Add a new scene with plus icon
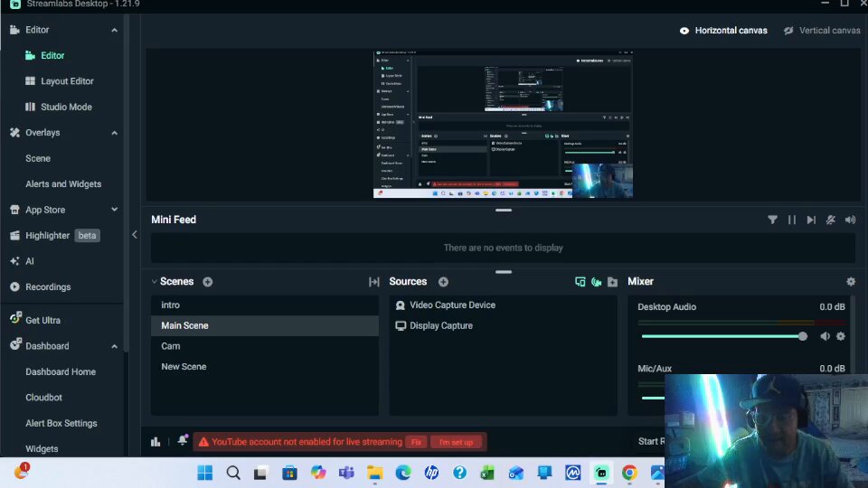868x488 pixels. (208, 282)
